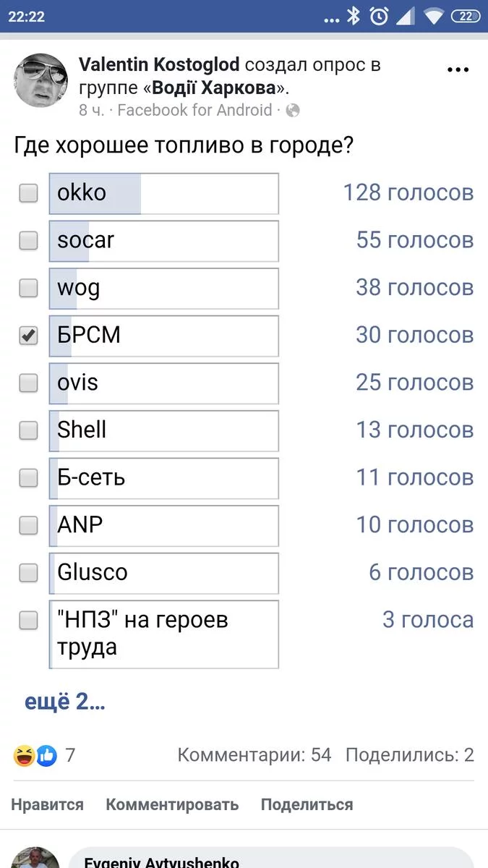Open the three-dot post options menu
The image size is (488, 868).
[x=458, y=70]
